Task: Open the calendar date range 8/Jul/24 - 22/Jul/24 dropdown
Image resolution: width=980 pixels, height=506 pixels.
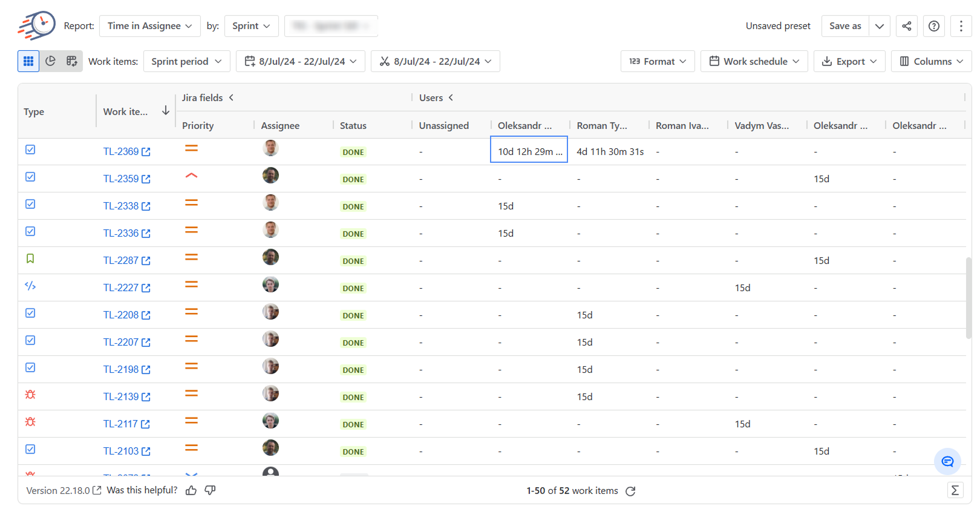Action: tap(301, 61)
